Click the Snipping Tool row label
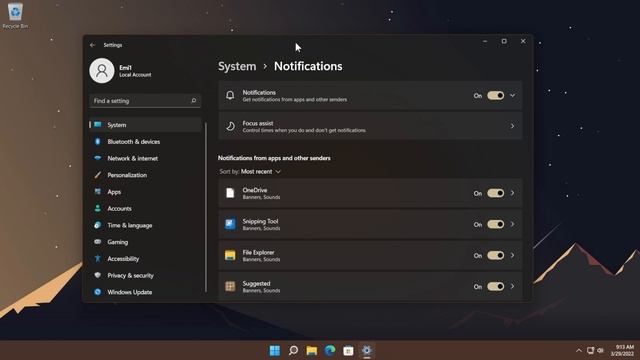 pos(261,224)
